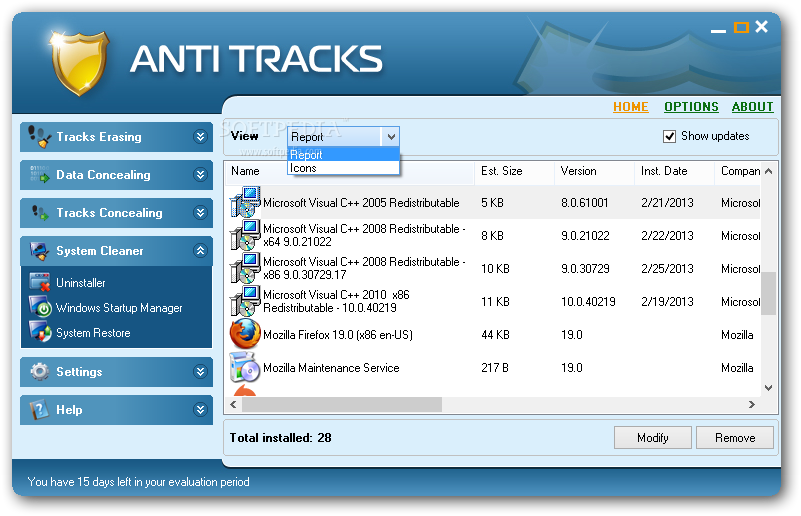The image size is (801, 516).
Task: Sort by the Inst. Date column header
Action: point(674,171)
